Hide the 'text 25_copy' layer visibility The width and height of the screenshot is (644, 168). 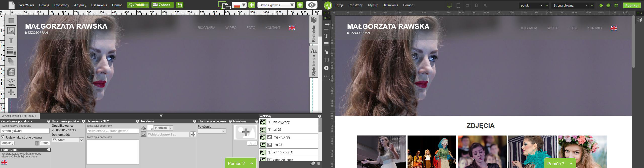pyautogui.click(x=263, y=122)
